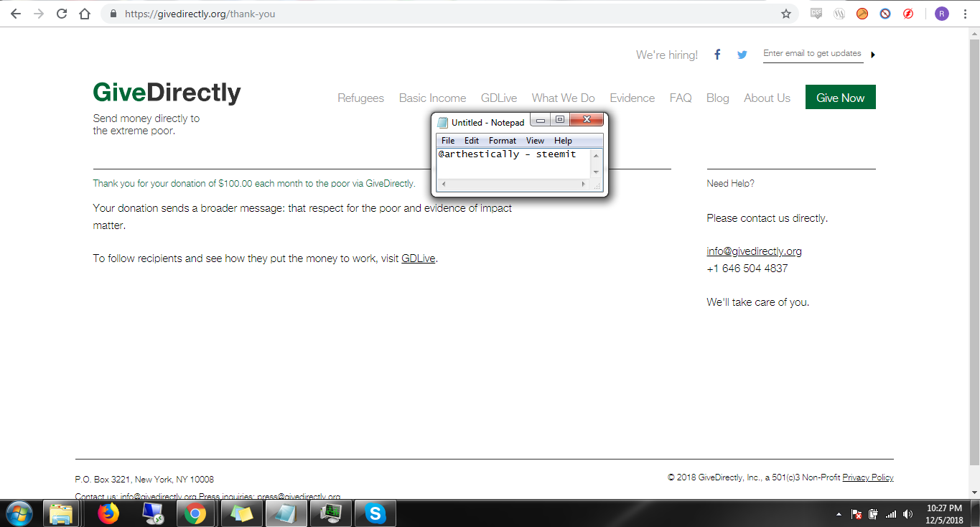Click the Notepad title bar icon

click(443, 122)
